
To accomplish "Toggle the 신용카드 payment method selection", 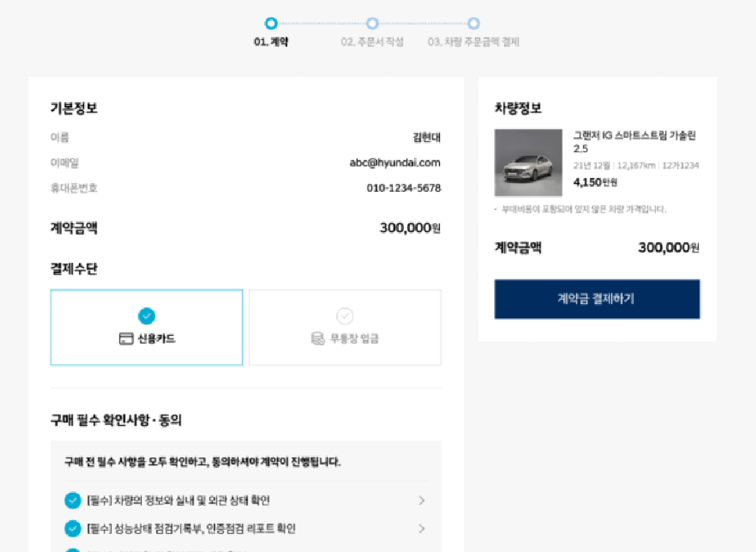I will click(146, 327).
